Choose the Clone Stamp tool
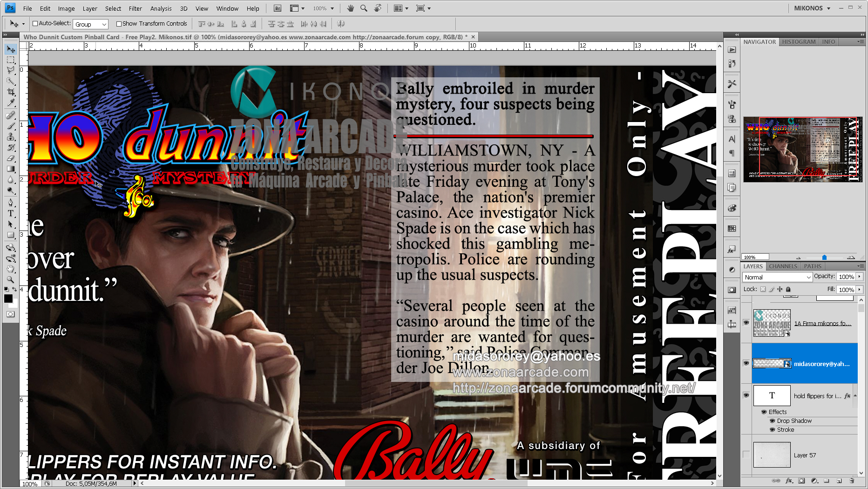This screenshot has height=489, width=868. (11, 137)
